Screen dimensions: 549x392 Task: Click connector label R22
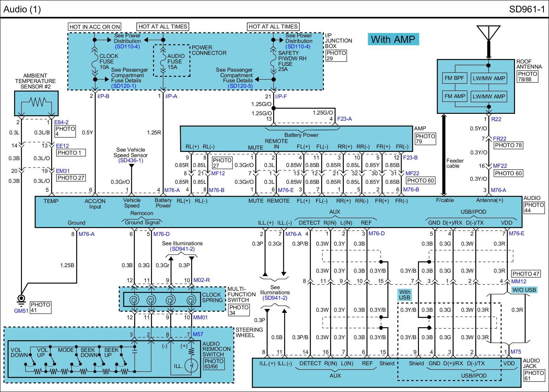click(x=496, y=119)
